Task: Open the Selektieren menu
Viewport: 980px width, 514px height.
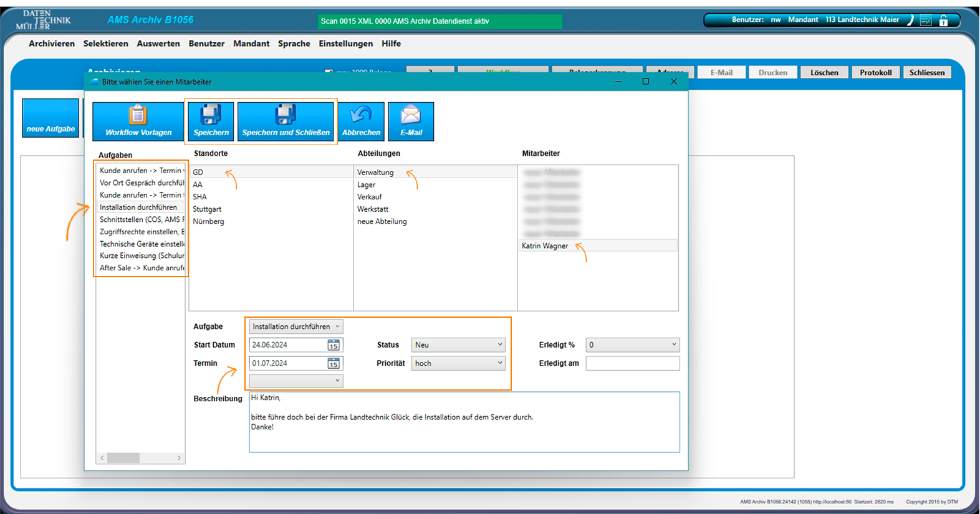Action: pos(106,44)
